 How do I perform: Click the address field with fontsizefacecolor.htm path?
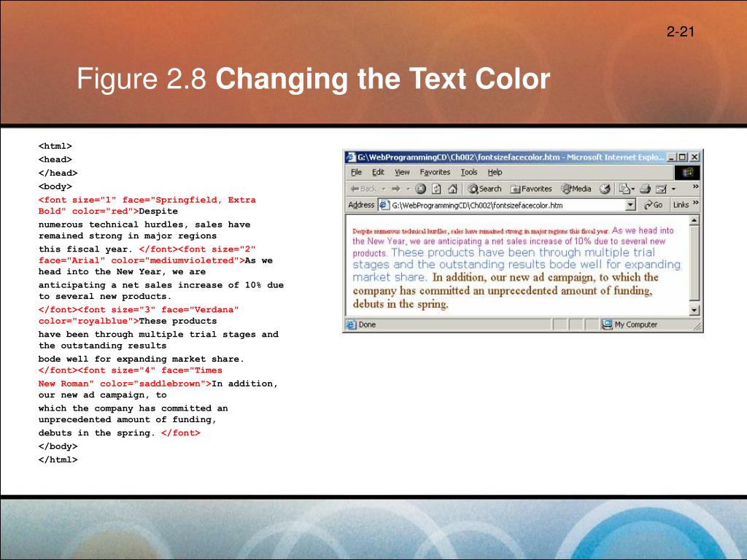[508, 205]
